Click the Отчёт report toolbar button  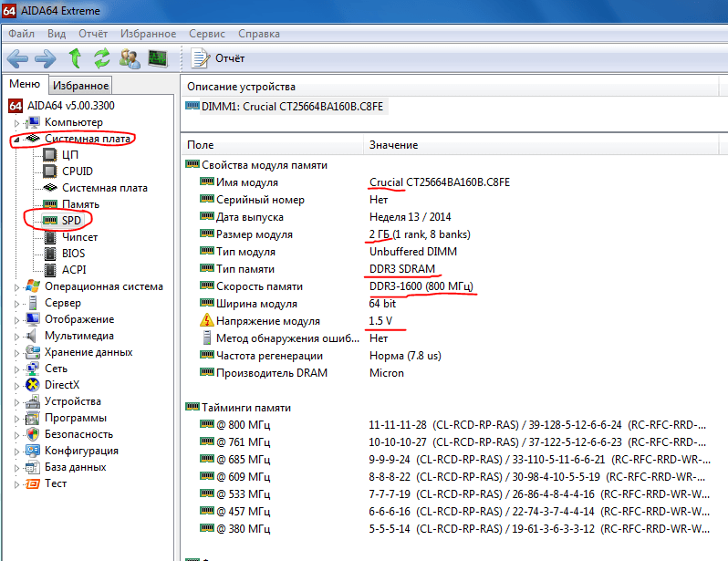[218, 58]
